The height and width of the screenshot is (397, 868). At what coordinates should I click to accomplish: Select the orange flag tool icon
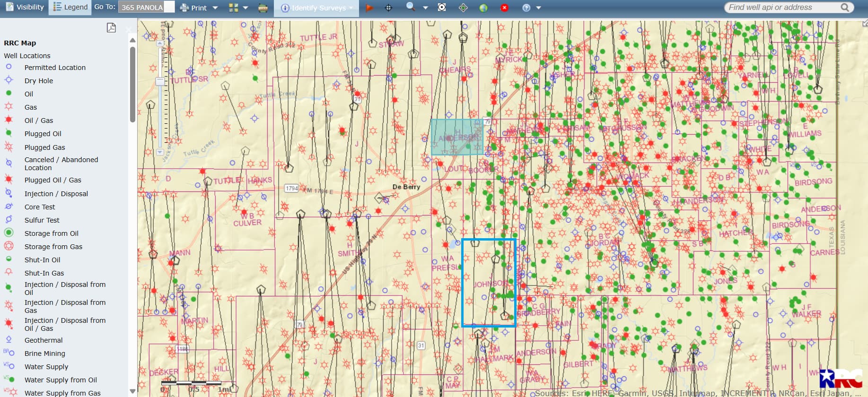(369, 8)
